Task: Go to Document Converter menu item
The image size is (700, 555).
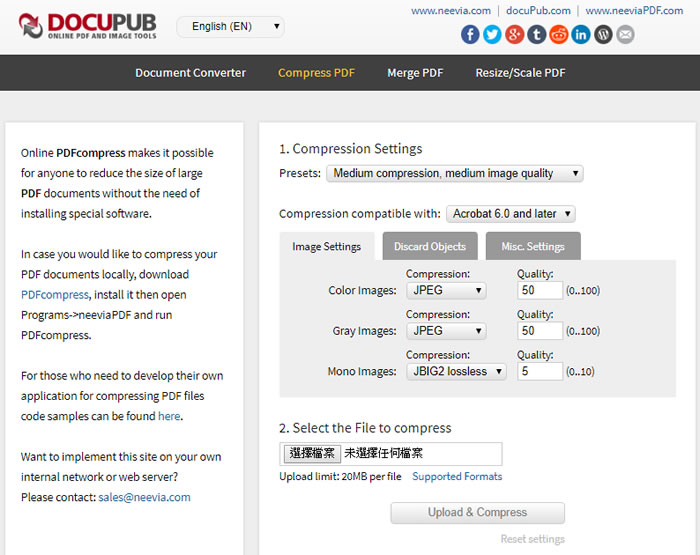Action: tap(191, 73)
